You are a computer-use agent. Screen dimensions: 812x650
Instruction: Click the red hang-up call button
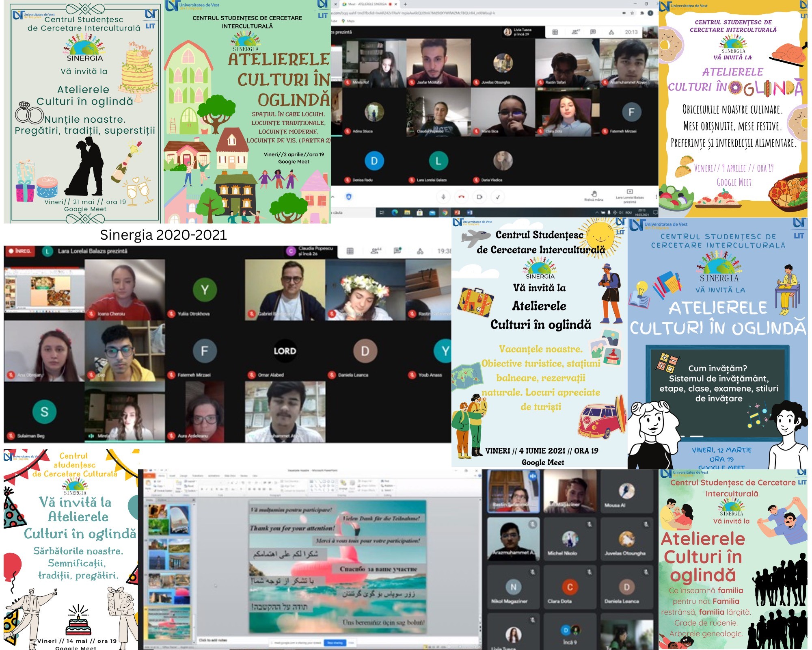point(461,197)
